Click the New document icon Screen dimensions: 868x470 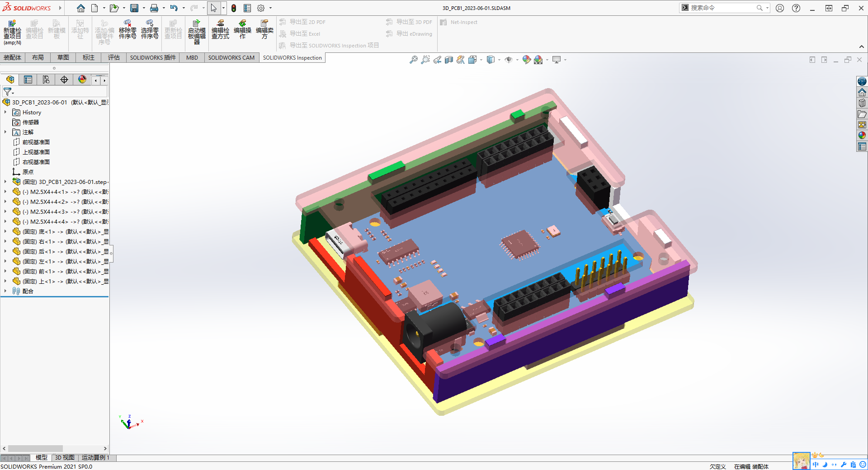click(94, 8)
